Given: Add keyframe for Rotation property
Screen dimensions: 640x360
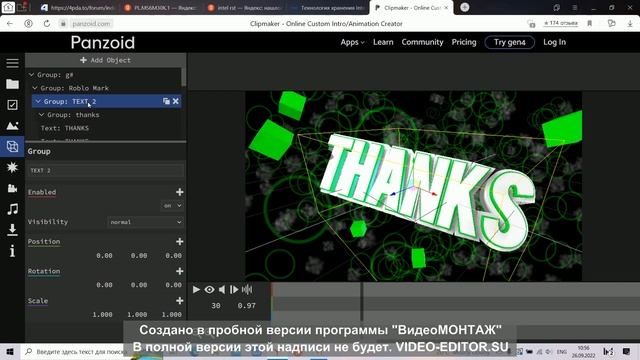Looking at the screenshot, I should point(180,271).
